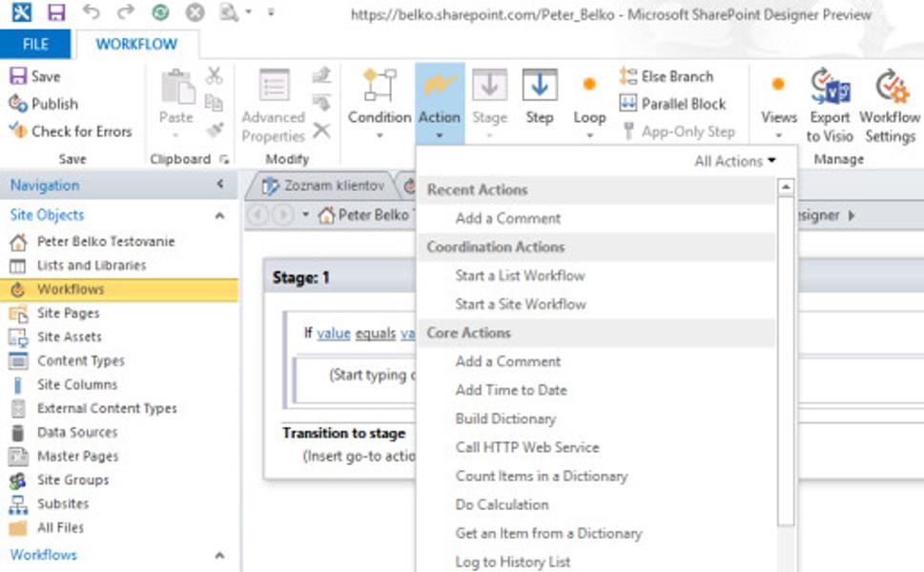Click the Save icon in quick access toolbar
924x572 pixels.
tap(56, 12)
